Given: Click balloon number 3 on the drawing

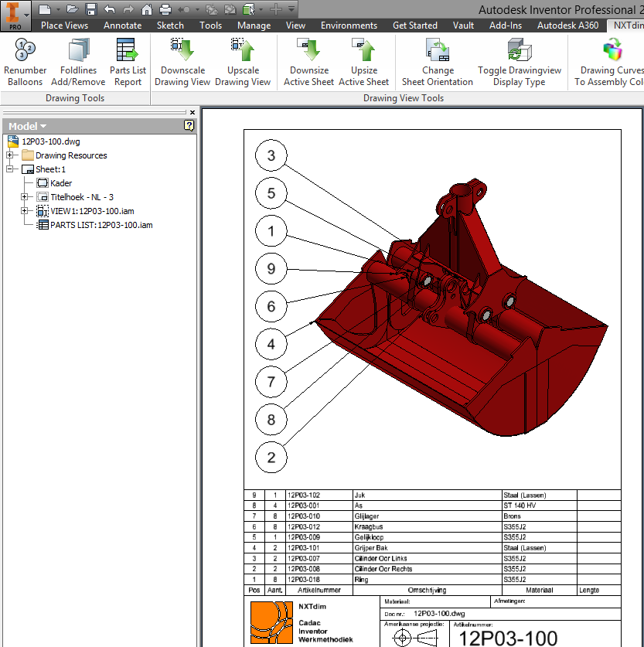Looking at the screenshot, I should click(271, 155).
